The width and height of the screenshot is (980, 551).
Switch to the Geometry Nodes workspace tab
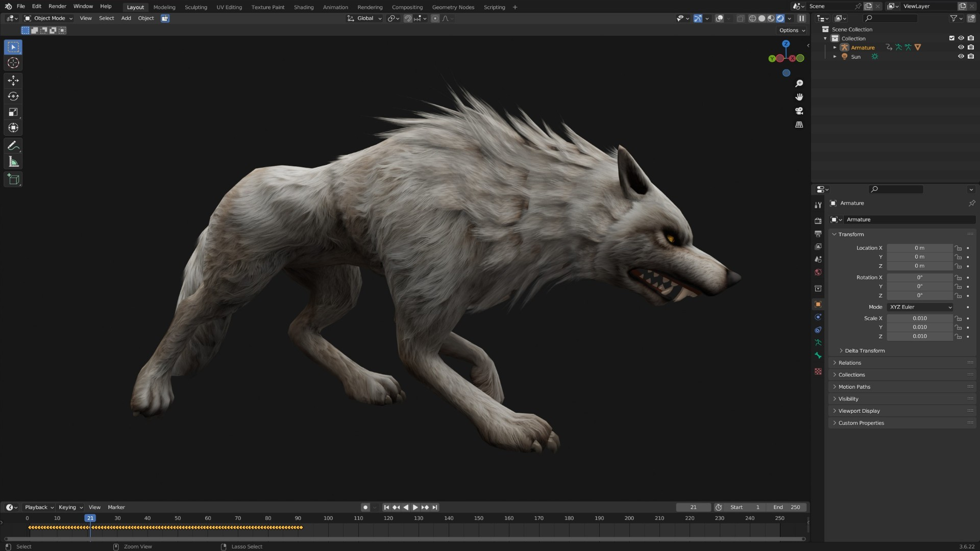tap(453, 7)
